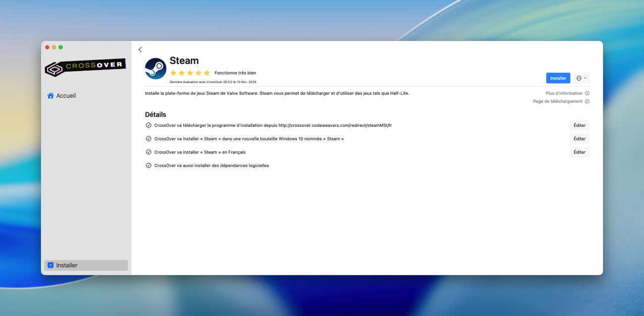This screenshot has height=316, width=644.
Task: Click the checkmark beside the Français language line
Action: [149, 152]
